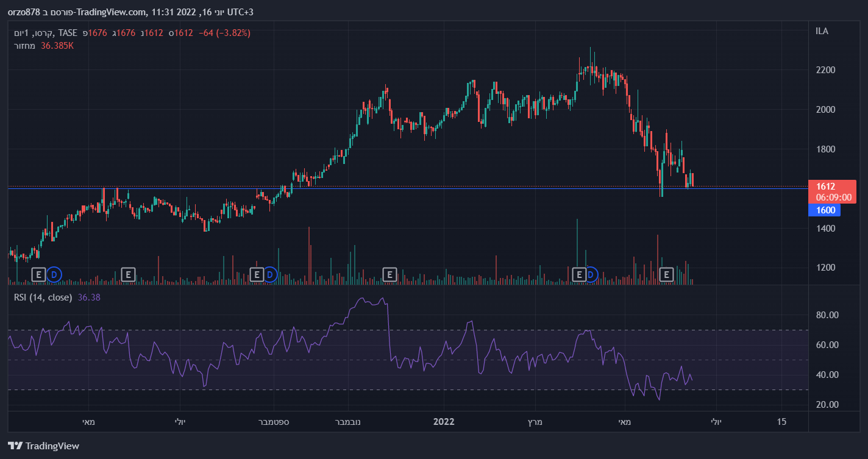The height and width of the screenshot is (459, 868).
Task: Click the 20.00 RSI axis label
Action: pos(827,405)
